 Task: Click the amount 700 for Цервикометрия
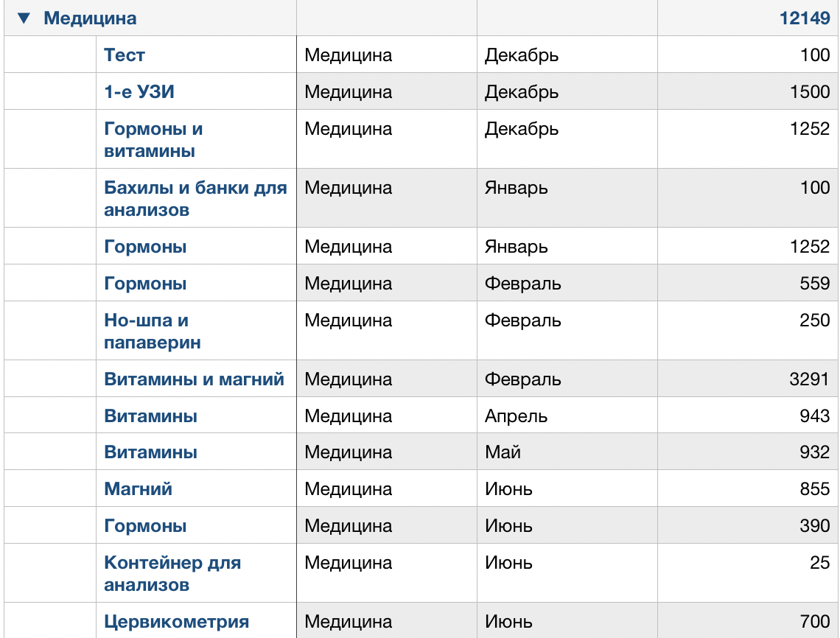click(x=814, y=620)
